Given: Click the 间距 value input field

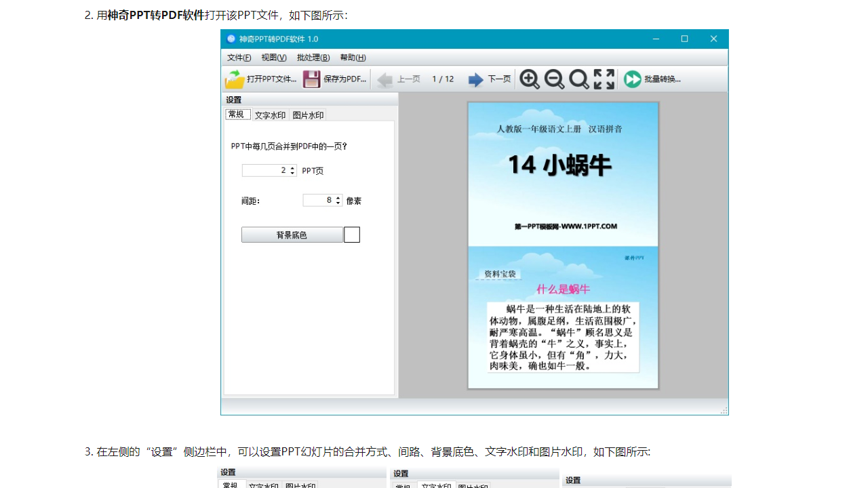Looking at the screenshot, I should (319, 200).
